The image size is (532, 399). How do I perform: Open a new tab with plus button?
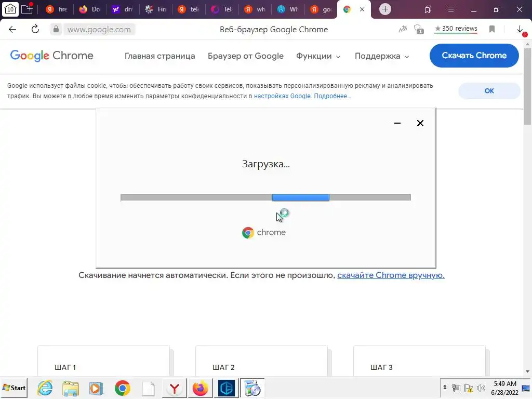[x=385, y=9]
